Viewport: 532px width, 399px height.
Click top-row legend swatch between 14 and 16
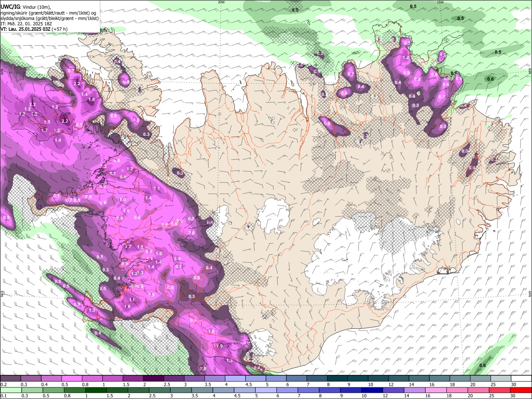coord(419,379)
